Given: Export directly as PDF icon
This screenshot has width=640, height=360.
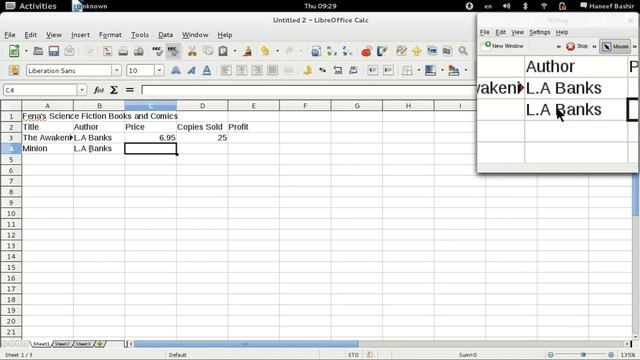Looking at the screenshot, I should [x=107, y=51].
